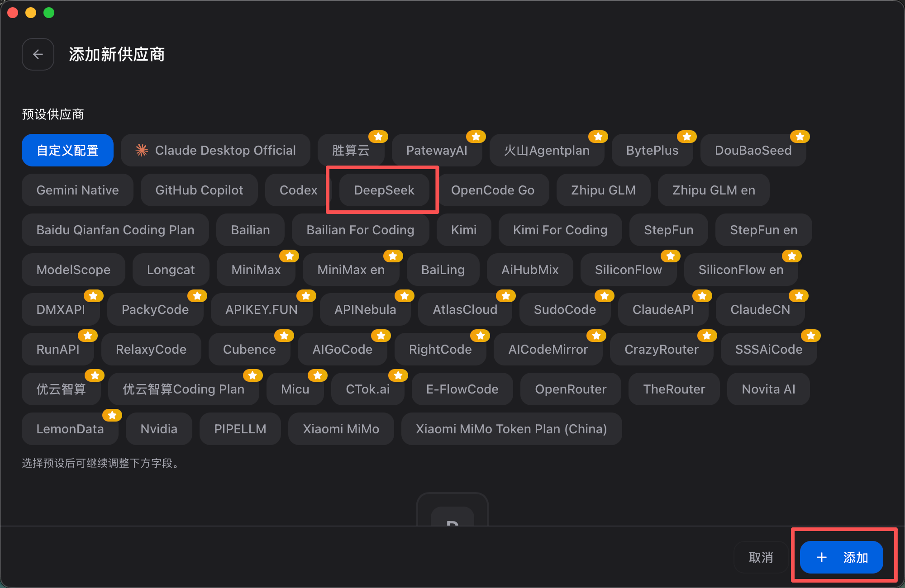This screenshot has height=588, width=905.
Task: Select Zhipu GLM en preset
Action: pyautogui.click(x=714, y=190)
